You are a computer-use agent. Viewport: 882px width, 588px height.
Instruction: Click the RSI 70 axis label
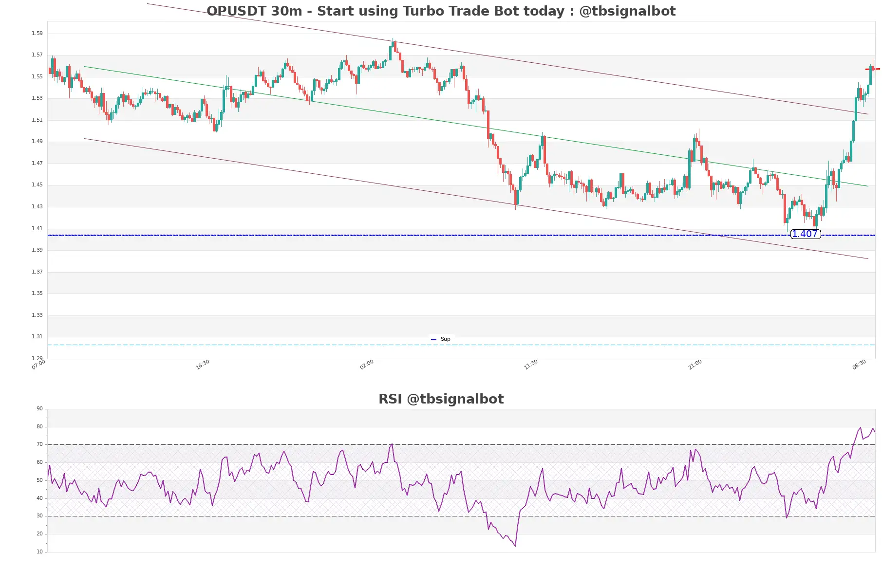click(40, 444)
